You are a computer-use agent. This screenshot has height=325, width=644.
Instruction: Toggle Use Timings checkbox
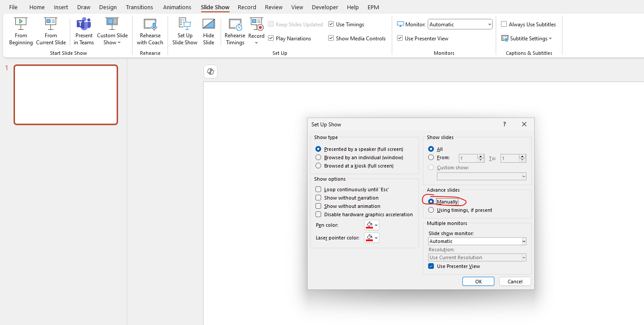pyautogui.click(x=331, y=25)
